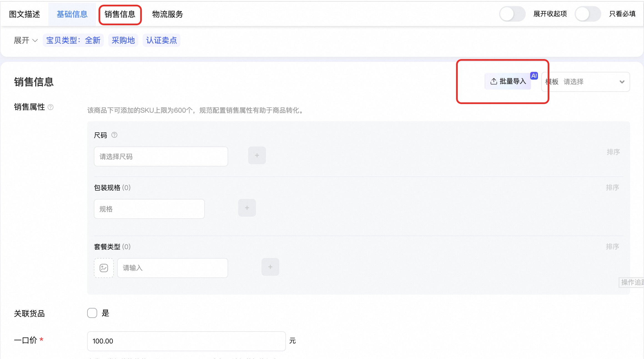The image size is (644, 359).
Task: Open the 模板 请选择 dropdown
Action: tap(586, 82)
